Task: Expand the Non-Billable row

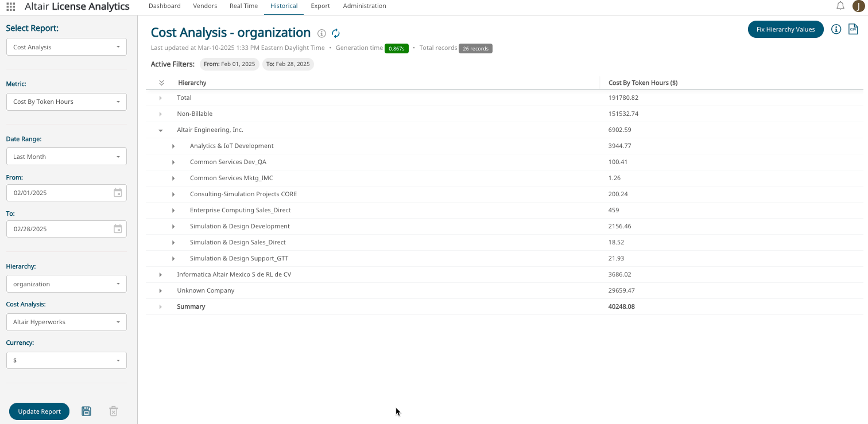Action: (x=161, y=114)
